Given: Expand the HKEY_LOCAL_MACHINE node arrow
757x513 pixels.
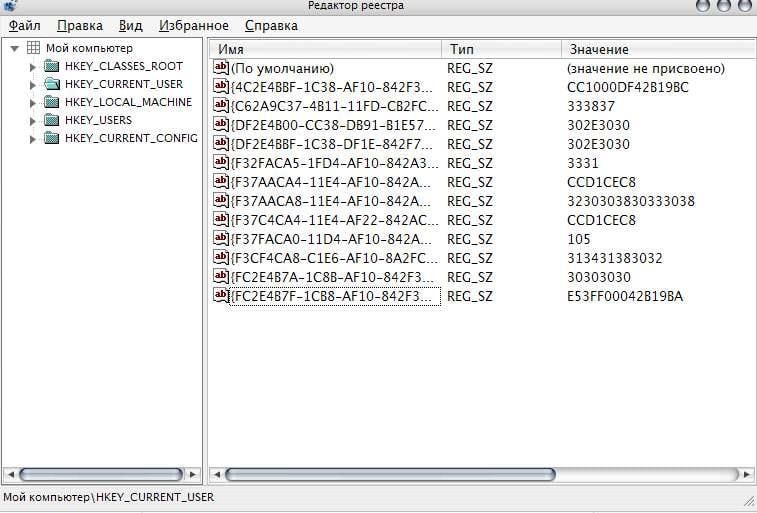Looking at the screenshot, I should click(32, 103).
